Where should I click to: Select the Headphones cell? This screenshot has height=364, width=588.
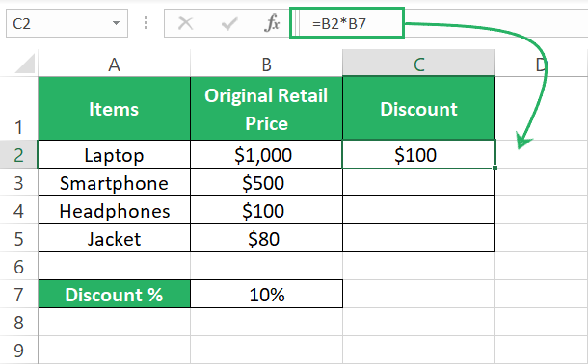point(114,211)
